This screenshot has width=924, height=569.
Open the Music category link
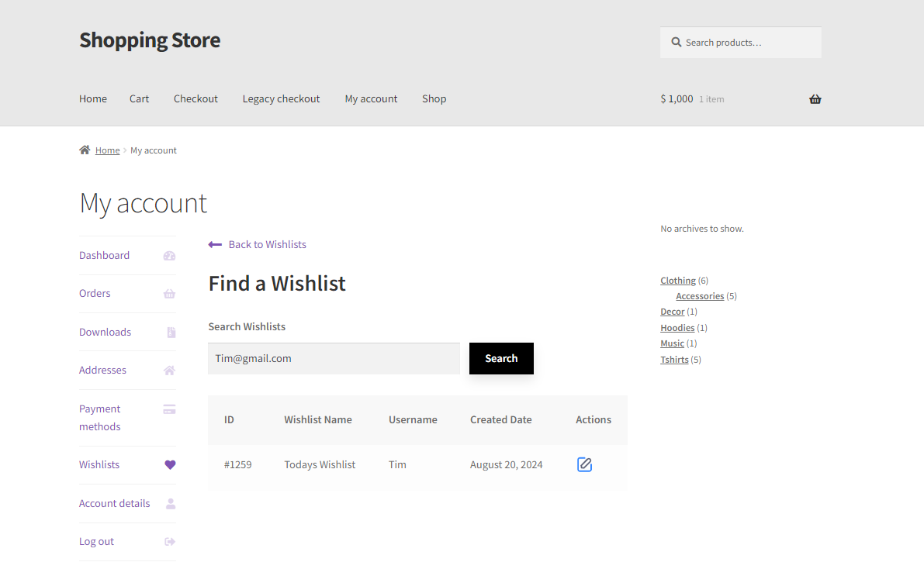[x=673, y=343]
